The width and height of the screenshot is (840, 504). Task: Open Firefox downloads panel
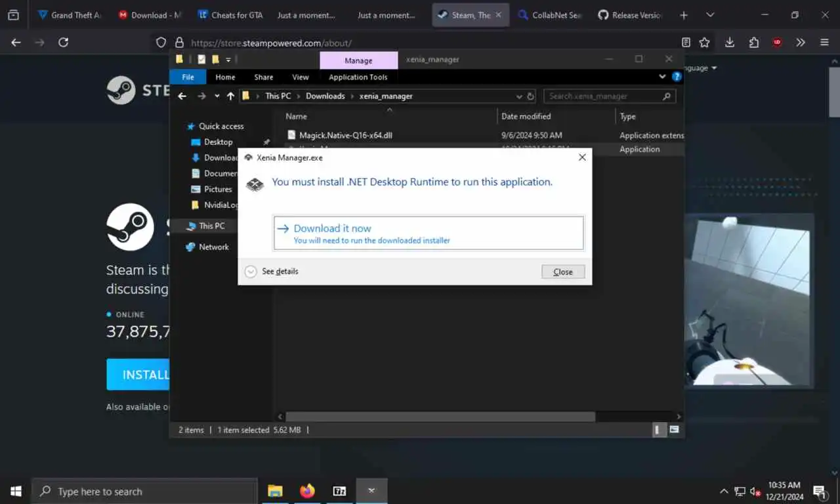[x=730, y=42]
